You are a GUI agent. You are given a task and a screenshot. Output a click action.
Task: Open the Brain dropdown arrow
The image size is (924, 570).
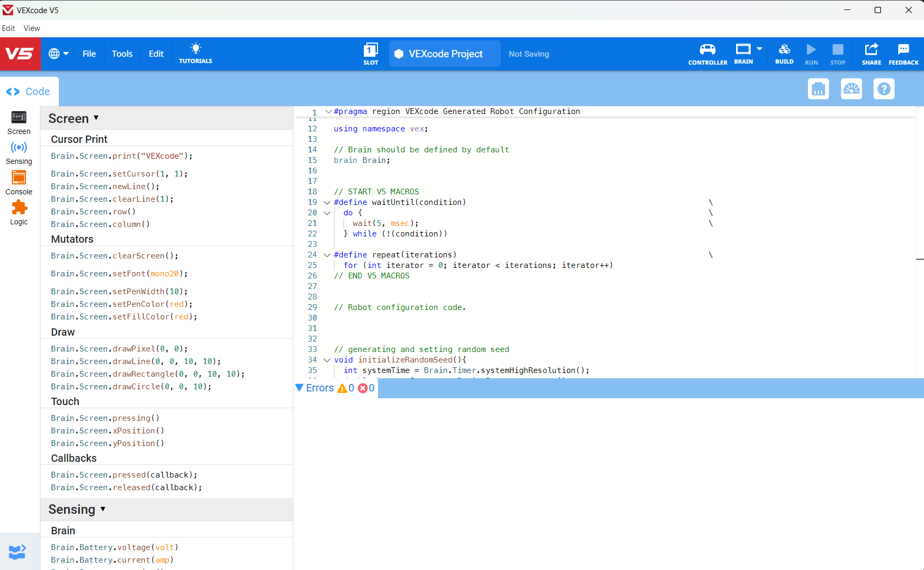point(759,49)
